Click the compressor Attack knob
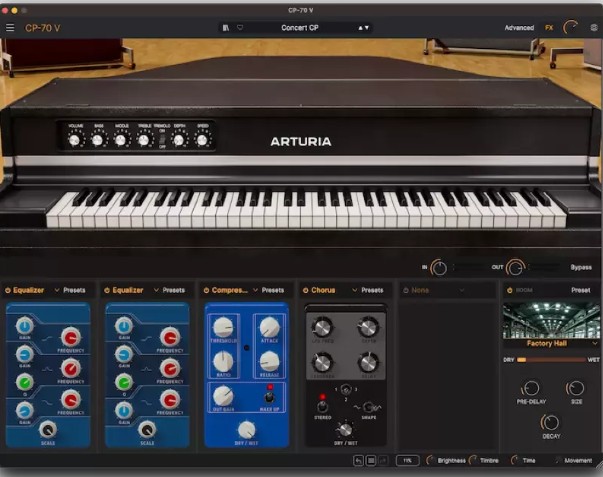603x477 pixels. coord(269,327)
